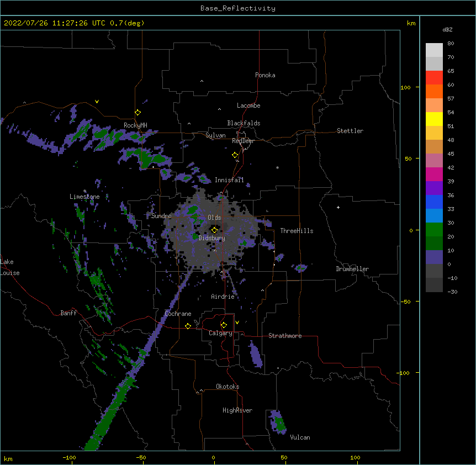Click the Vulcan city label
Image resolution: width=476 pixels, height=465 pixels.
pyautogui.click(x=300, y=437)
